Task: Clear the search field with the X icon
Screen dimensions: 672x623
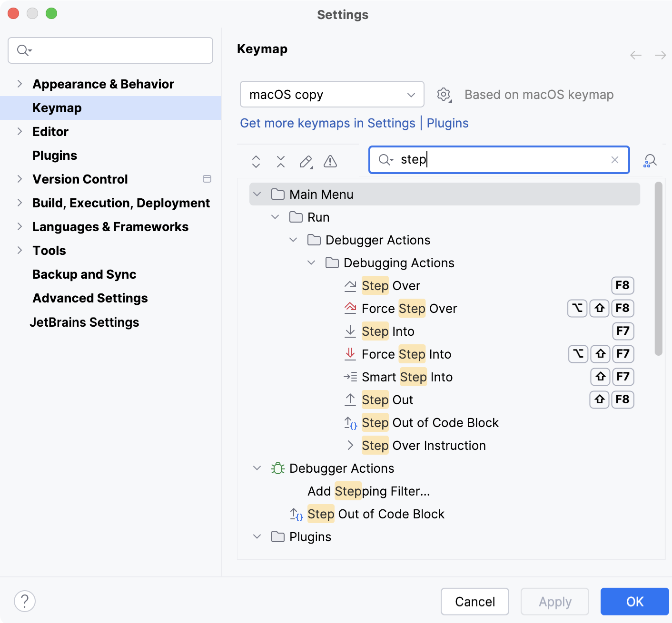Action: coord(615,160)
